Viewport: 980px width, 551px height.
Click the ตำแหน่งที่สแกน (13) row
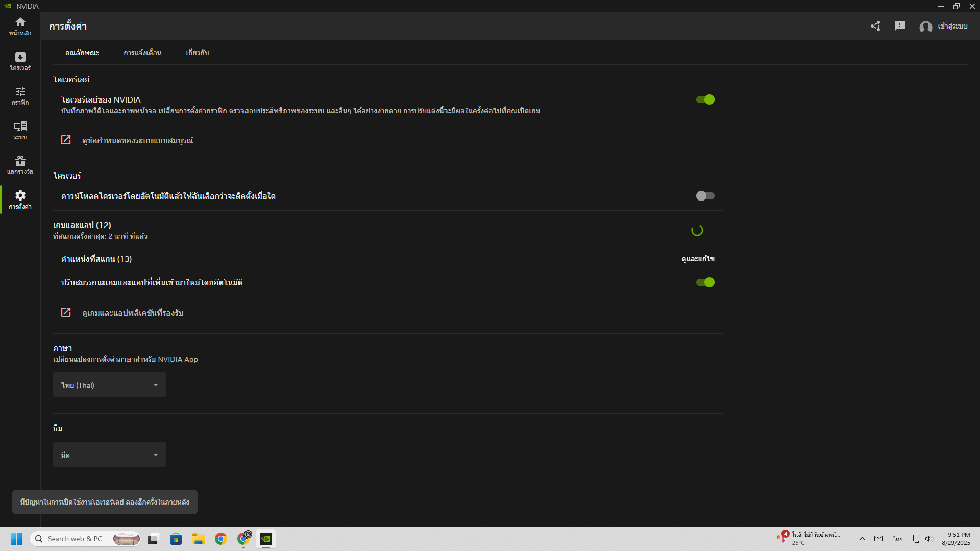[x=387, y=259]
